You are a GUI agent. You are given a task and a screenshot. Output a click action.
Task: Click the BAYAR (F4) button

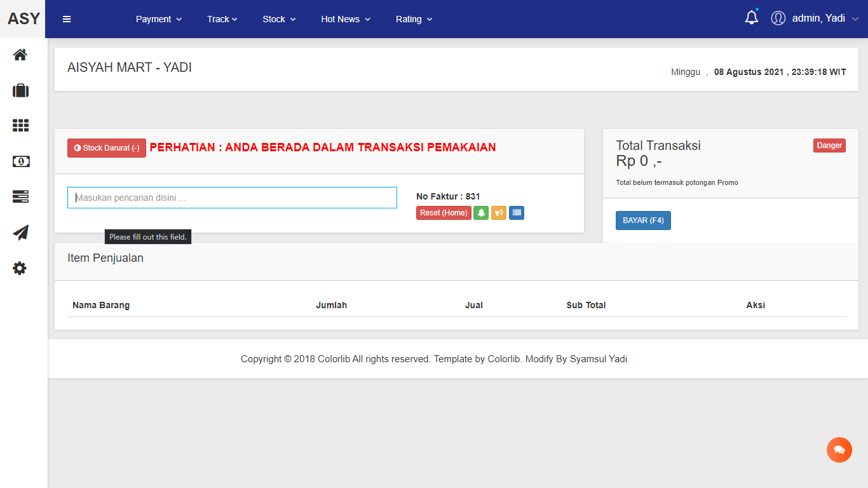(x=643, y=220)
